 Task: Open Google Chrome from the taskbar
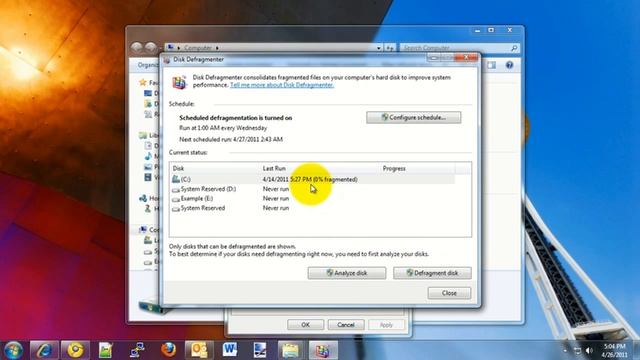click(75, 350)
